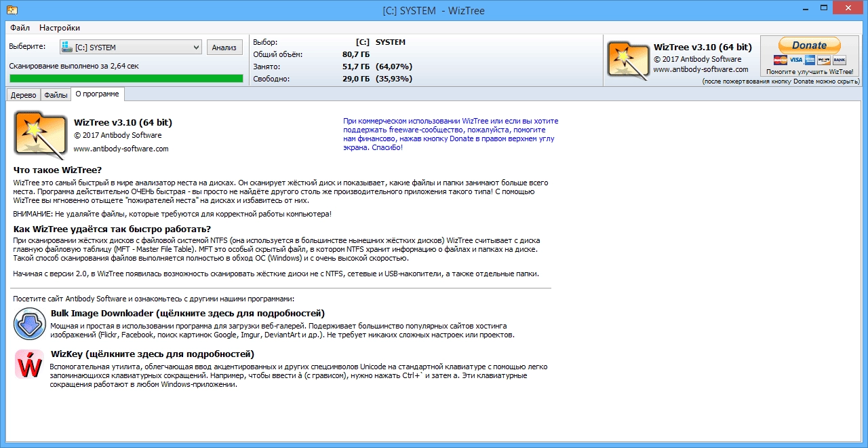Click the Анализ button

224,47
